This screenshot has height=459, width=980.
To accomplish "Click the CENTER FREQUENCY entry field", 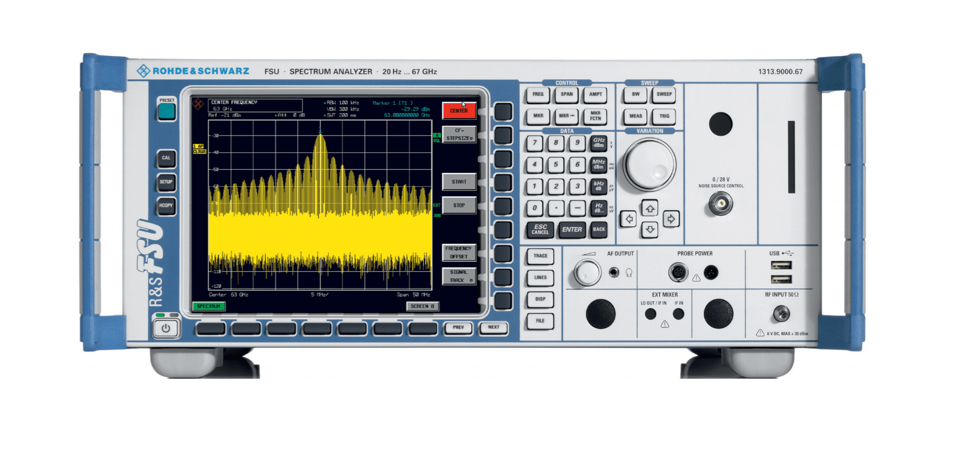I will click(256, 105).
